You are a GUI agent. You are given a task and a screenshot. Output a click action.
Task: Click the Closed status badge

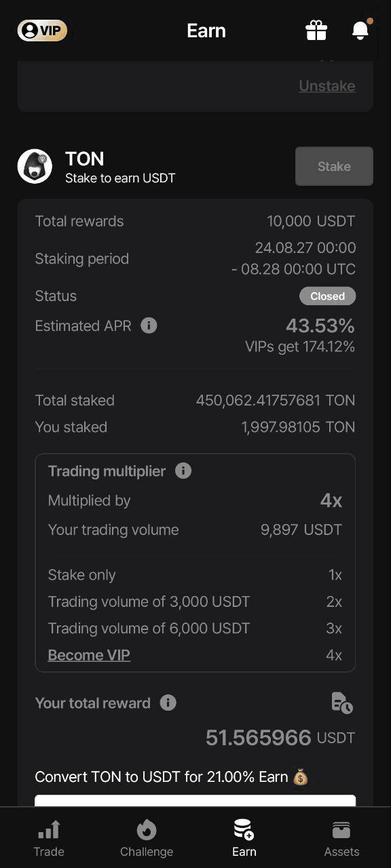328,296
